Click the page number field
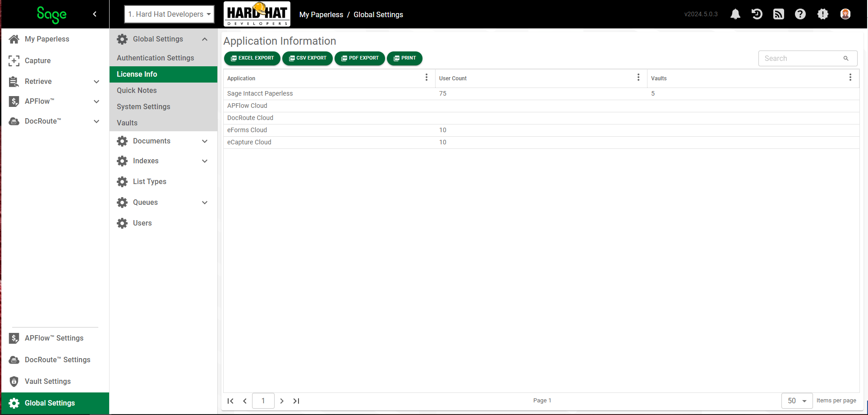 point(263,401)
